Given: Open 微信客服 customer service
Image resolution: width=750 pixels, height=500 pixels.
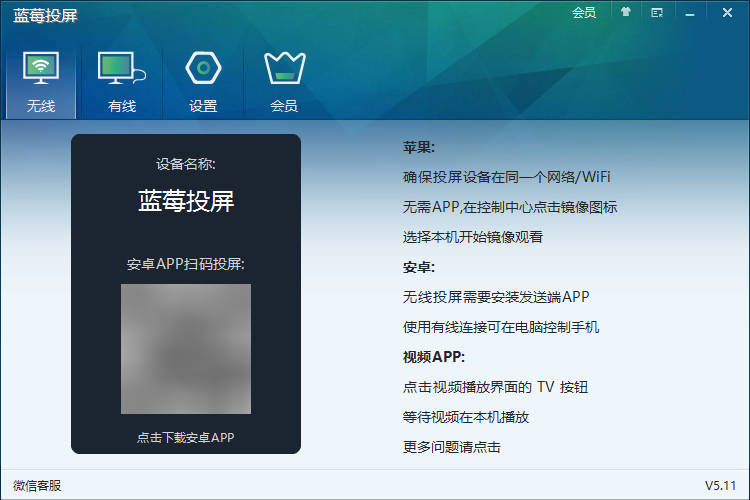Looking at the screenshot, I should [37, 486].
